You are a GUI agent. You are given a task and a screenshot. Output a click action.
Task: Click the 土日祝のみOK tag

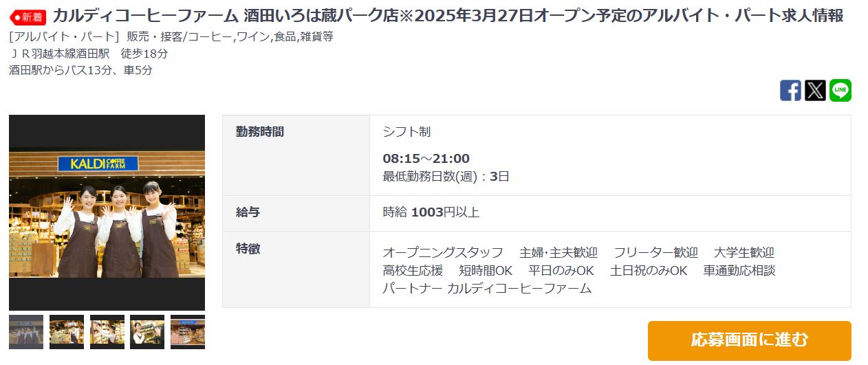tap(649, 271)
